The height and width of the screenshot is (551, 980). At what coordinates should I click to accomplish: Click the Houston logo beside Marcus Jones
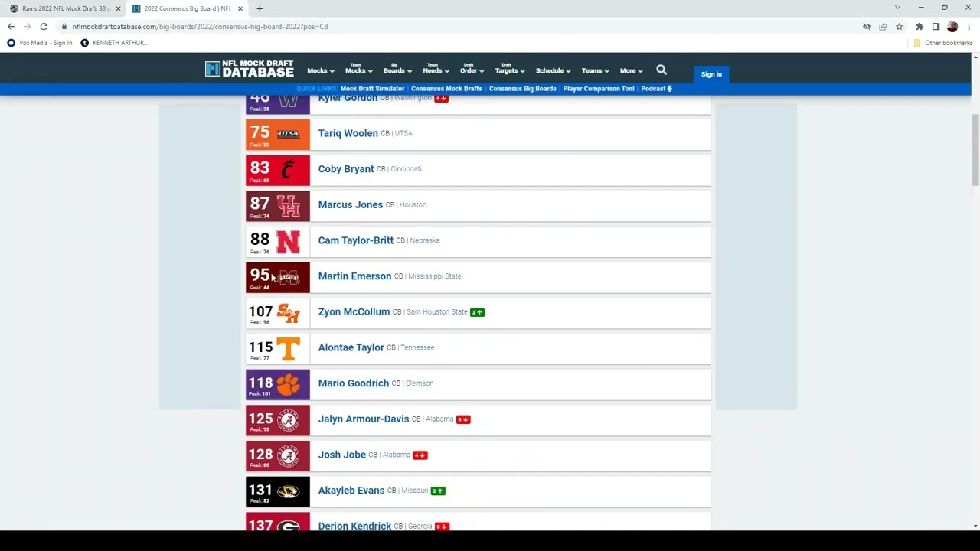(288, 205)
